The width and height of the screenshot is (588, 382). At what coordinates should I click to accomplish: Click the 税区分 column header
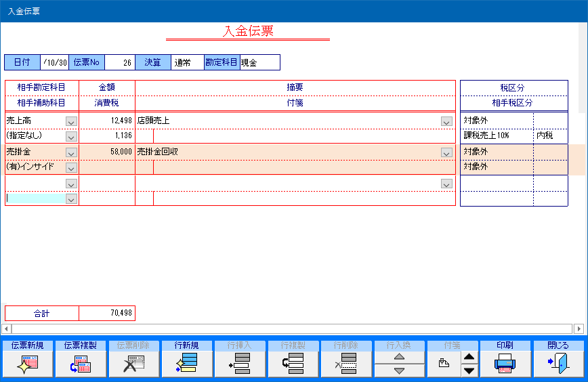coord(513,88)
